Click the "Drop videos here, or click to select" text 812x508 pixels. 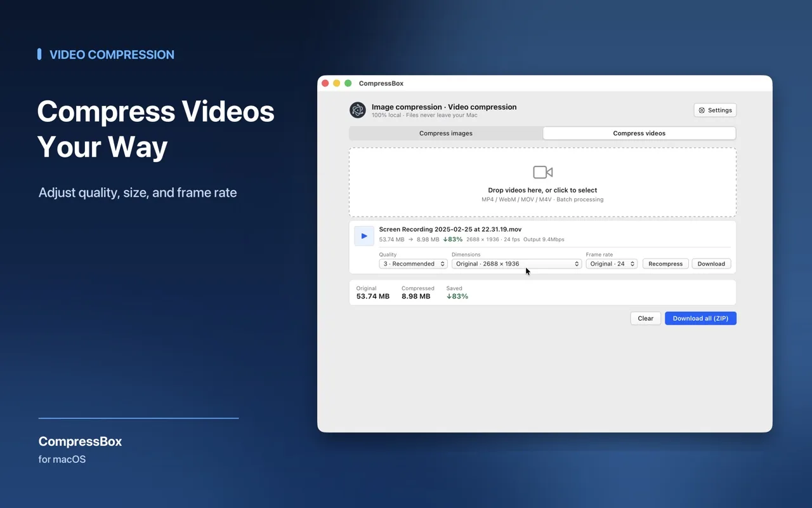click(542, 190)
